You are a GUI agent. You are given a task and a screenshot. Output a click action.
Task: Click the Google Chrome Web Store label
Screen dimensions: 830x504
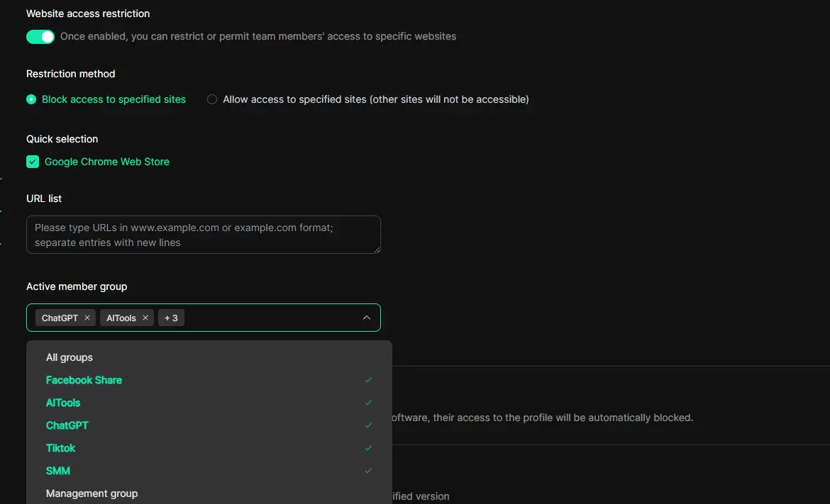click(x=107, y=162)
